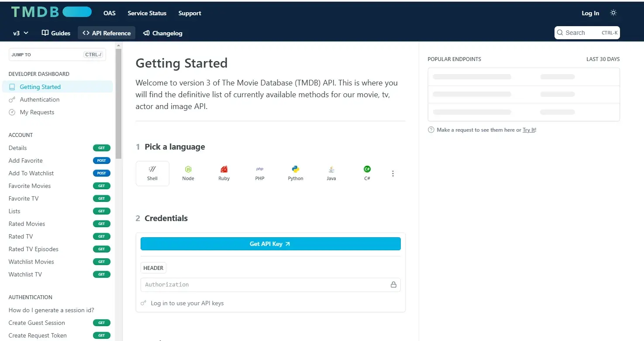The image size is (644, 341).
Task: Show more languages via three-dot menu
Action: coord(393,174)
